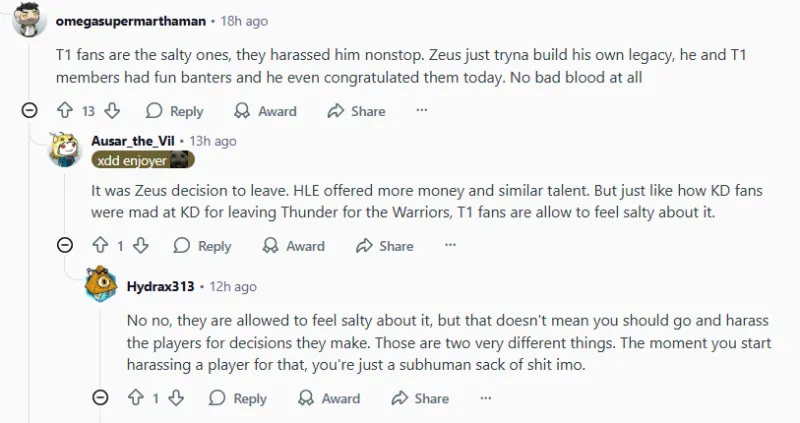The height and width of the screenshot is (423, 800).
Task: Collapse Hydrax313's reply thread
Action: [100, 398]
